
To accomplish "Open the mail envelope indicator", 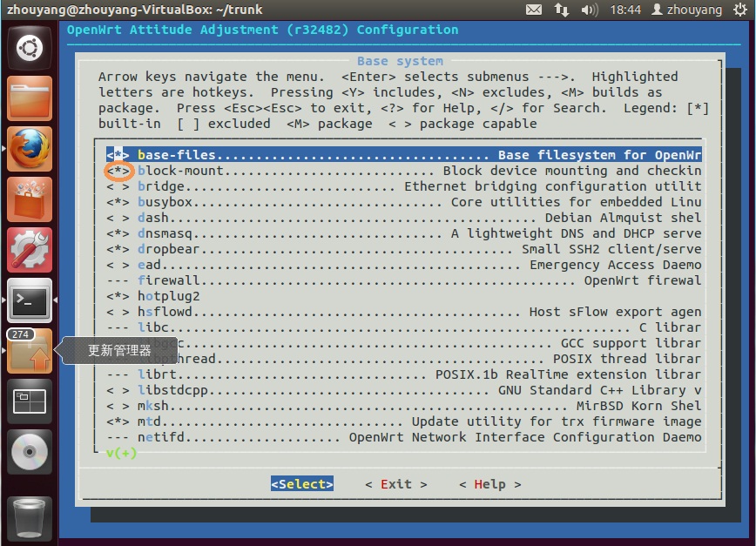I will pos(533,10).
